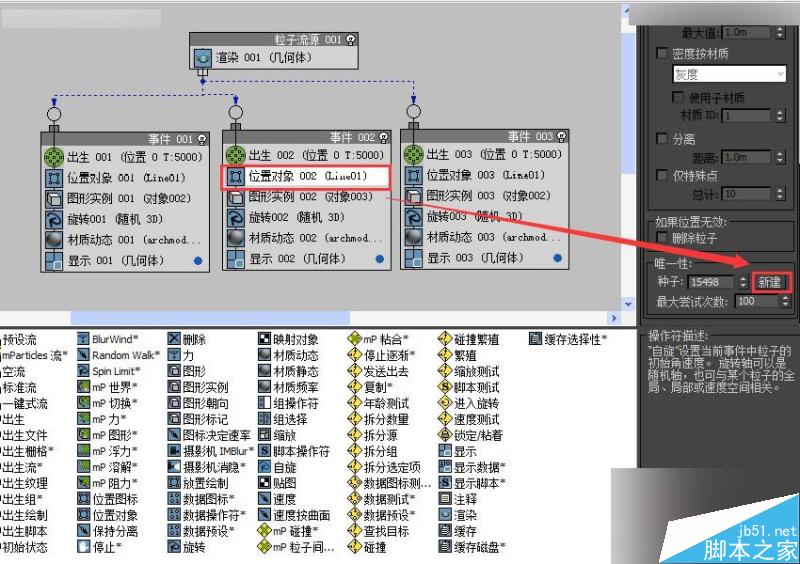Image resolution: width=800 pixels, height=564 pixels.
Task: Click the horizontal scrollbar right arrow
Action: click(614, 318)
